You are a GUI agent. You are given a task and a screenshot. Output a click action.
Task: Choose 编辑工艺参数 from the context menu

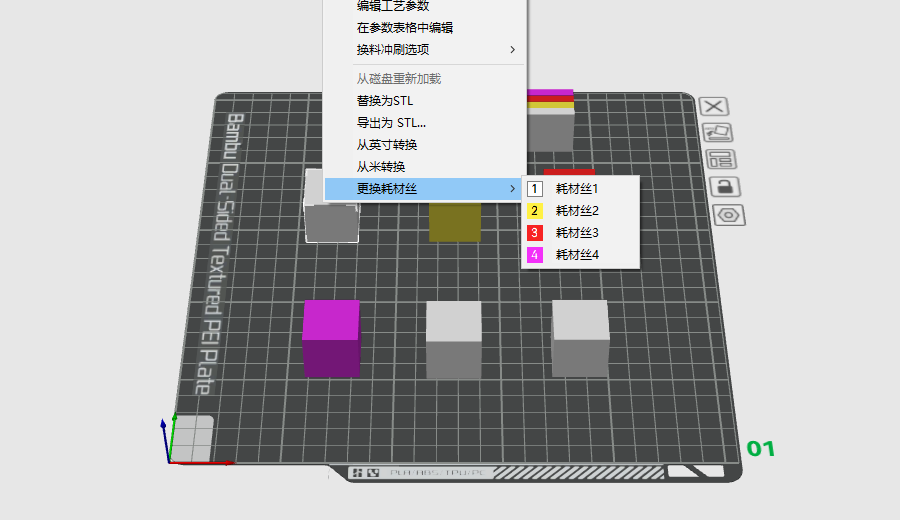[x=393, y=6]
